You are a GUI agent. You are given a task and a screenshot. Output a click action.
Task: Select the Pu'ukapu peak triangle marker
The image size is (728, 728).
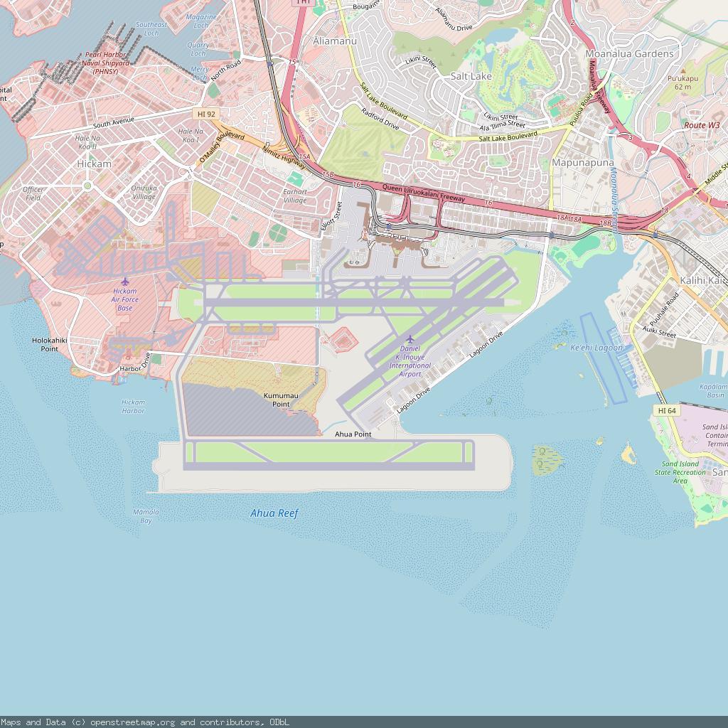click(682, 71)
